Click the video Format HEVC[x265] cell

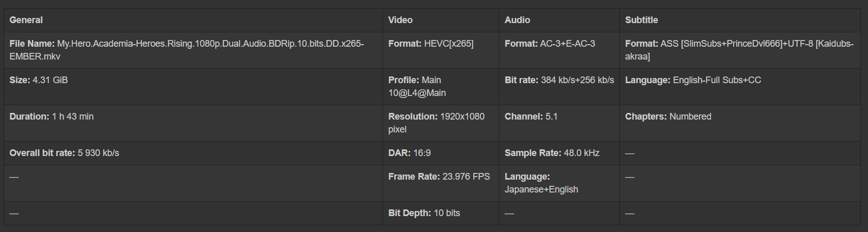[x=431, y=44]
